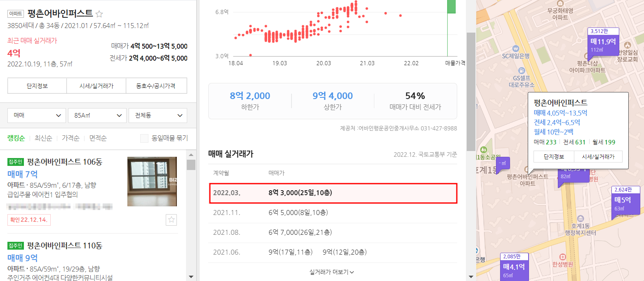Click the 한성병원 hospital map icon
Image resolution: width=644 pixels, height=281 pixels.
click(563, 257)
